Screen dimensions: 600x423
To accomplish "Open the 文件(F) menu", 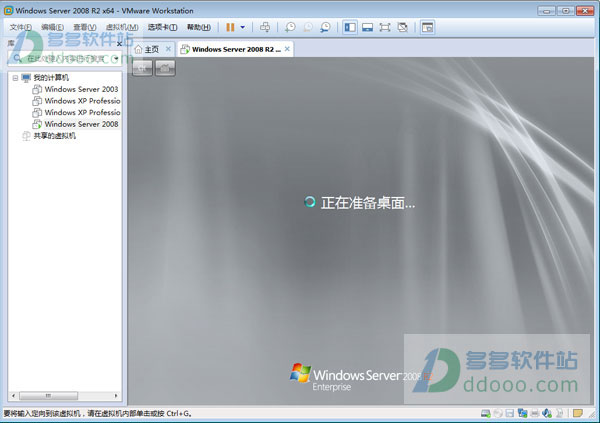I will tap(20, 27).
